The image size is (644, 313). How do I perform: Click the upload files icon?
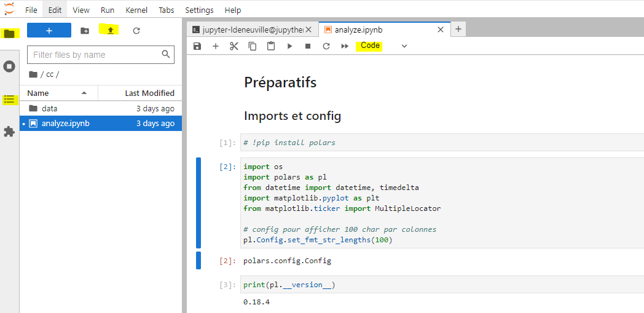click(x=111, y=30)
